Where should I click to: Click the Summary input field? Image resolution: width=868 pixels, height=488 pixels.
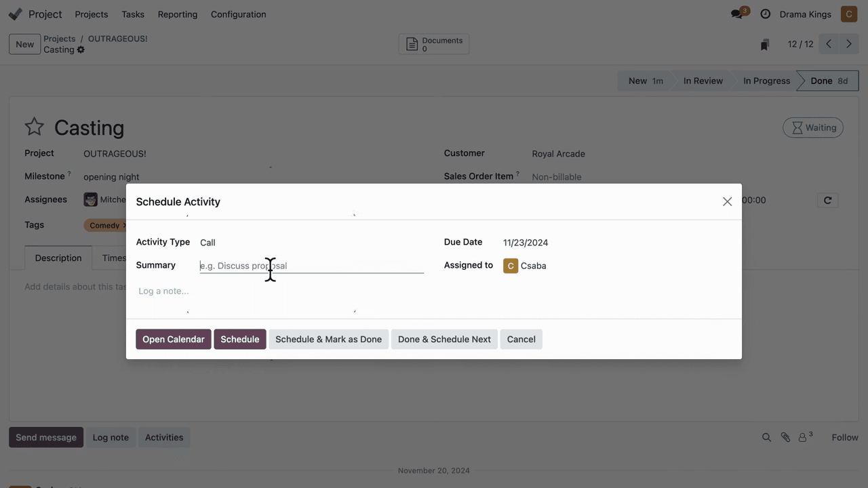tap(311, 266)
